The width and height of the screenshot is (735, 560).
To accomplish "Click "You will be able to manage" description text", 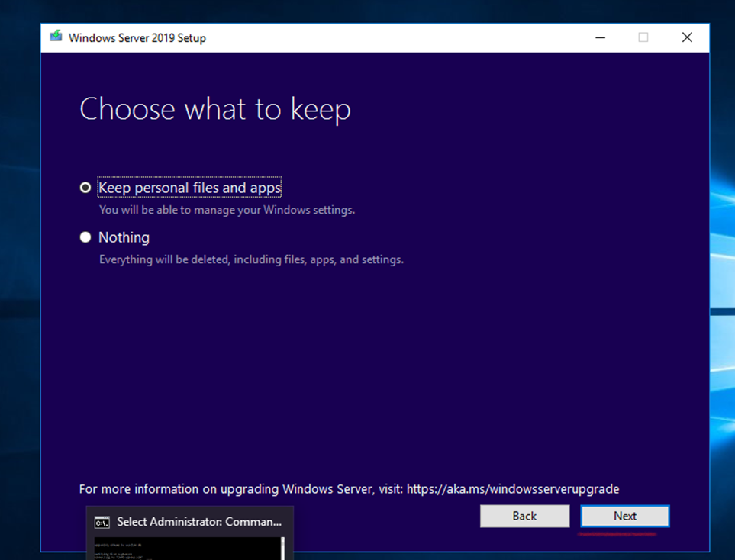I will point(227,210).
